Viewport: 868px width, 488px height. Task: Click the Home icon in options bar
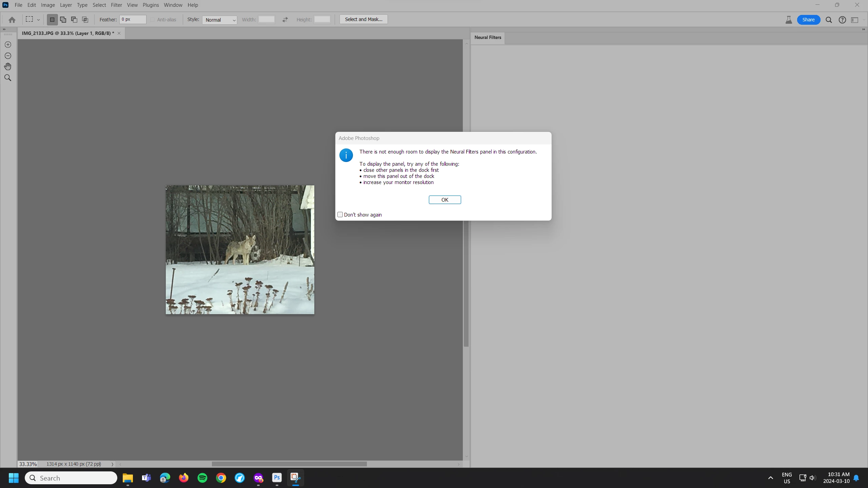12,20
